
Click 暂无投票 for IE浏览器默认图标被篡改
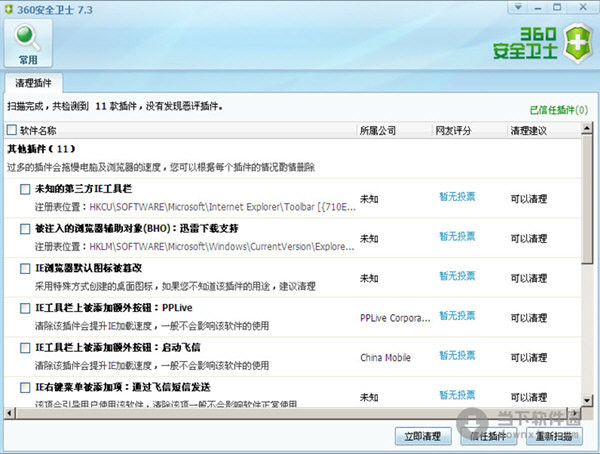457,276
